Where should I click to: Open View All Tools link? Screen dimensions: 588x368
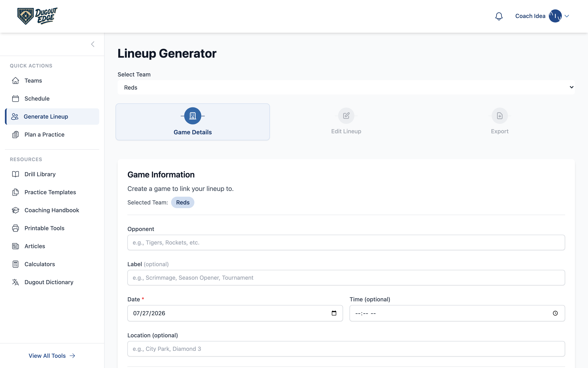point(52,356)
